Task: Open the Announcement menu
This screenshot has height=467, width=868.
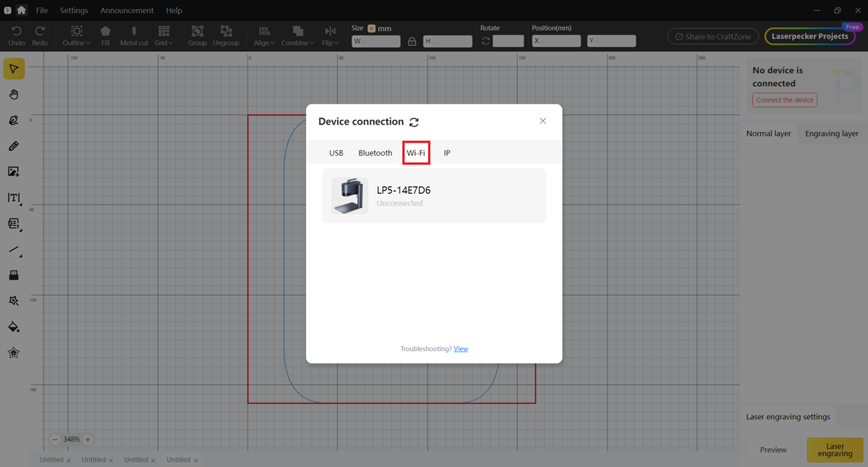Action: tap(127, 10)
